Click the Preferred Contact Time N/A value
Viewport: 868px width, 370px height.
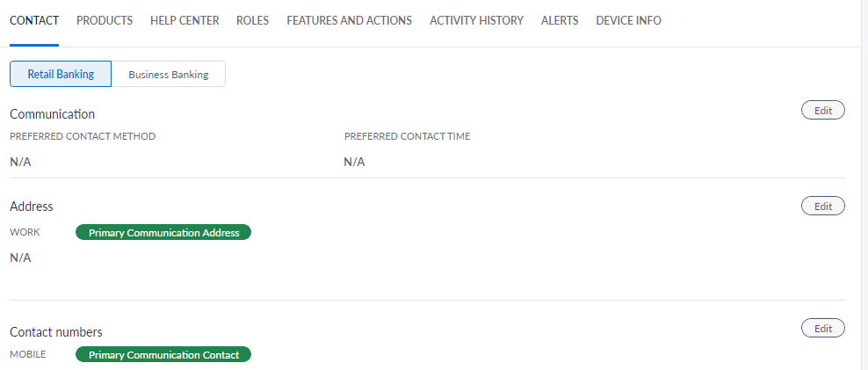[354, 162]
